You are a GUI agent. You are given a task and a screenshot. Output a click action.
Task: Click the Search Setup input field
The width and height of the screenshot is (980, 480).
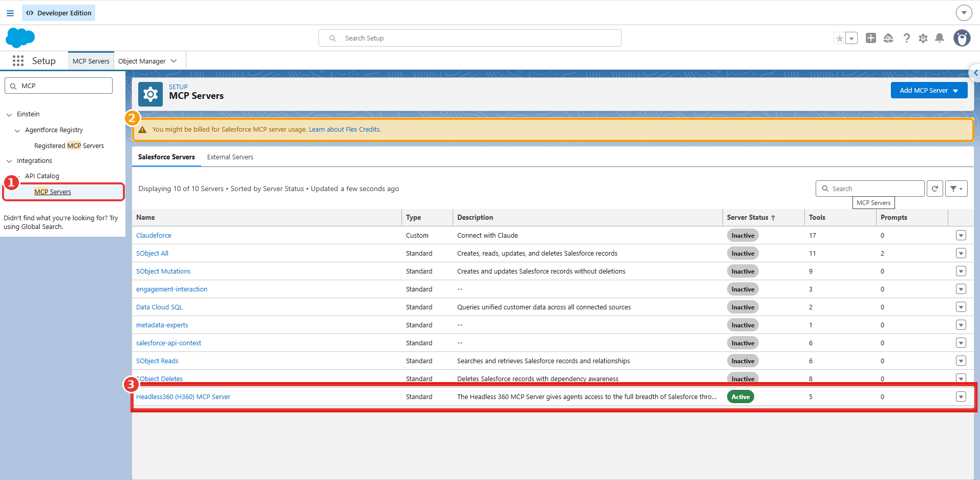tap(470, 38)
